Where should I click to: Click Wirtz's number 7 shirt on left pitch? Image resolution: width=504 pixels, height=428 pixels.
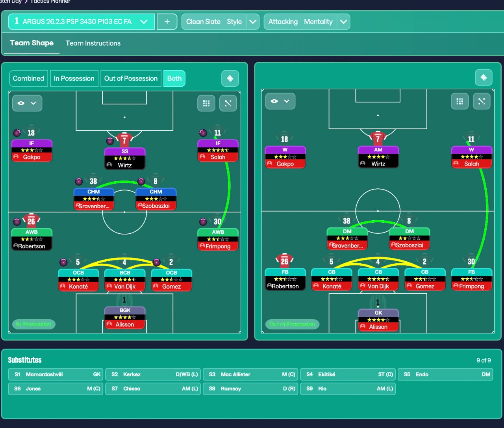pyautogui.click(x=124, y=140)
